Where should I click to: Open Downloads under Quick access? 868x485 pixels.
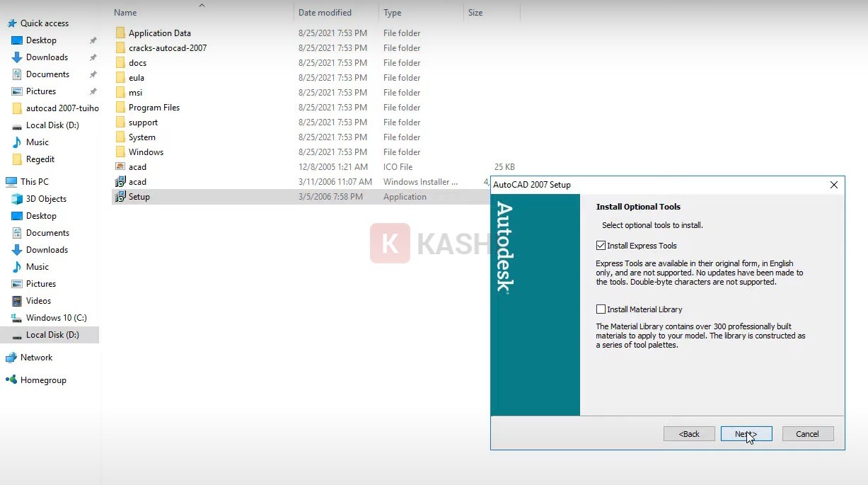pos(47,57)
